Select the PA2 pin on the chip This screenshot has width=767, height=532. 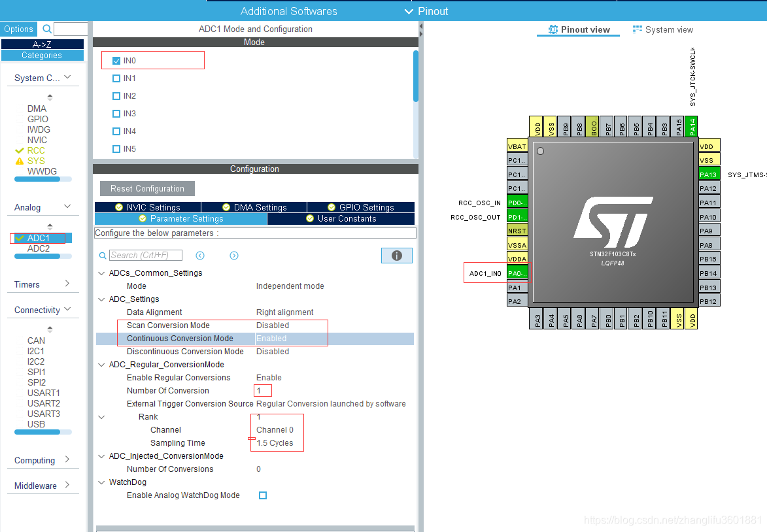pyautogui.click(x=517, y=301)
